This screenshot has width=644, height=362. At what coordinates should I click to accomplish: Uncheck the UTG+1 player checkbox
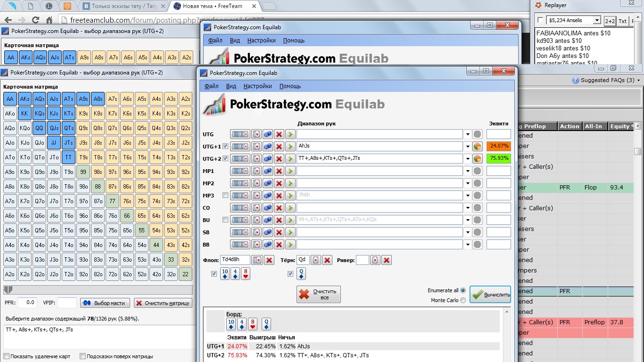point(225,146)
